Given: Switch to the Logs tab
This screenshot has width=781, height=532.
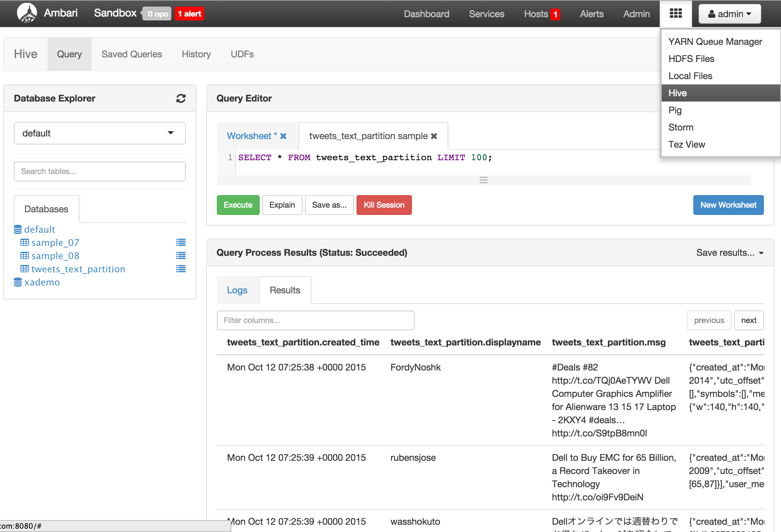Looking at the screenshot, I should click(237, 290).
